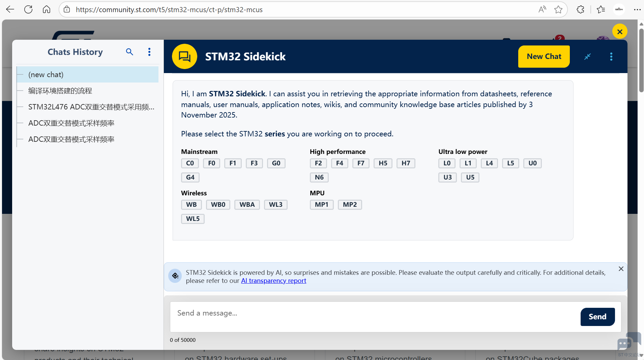Click the browser address bar URL

tap(169, 9)
